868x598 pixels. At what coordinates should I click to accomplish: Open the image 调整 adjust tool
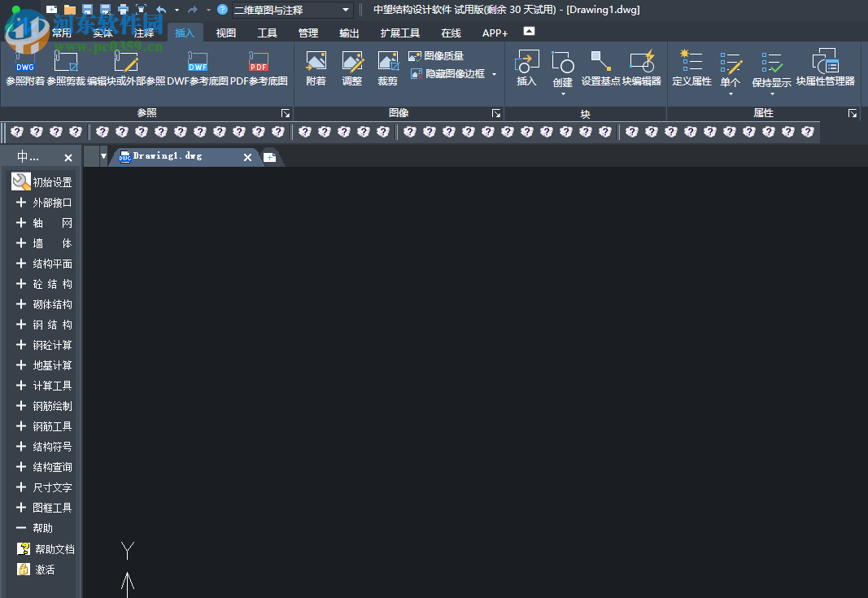coord(352,68)
